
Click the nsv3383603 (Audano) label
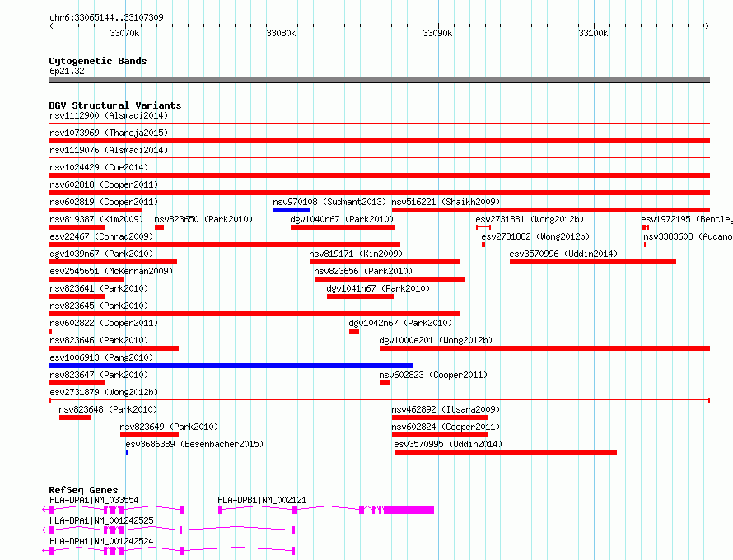tap(689, 236)
